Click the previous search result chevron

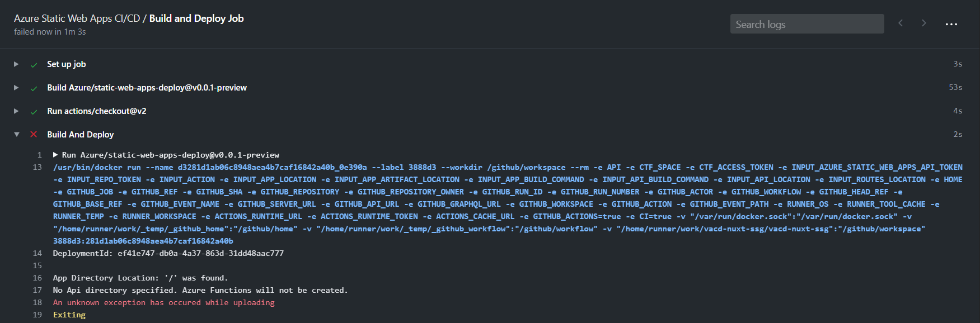901,23
